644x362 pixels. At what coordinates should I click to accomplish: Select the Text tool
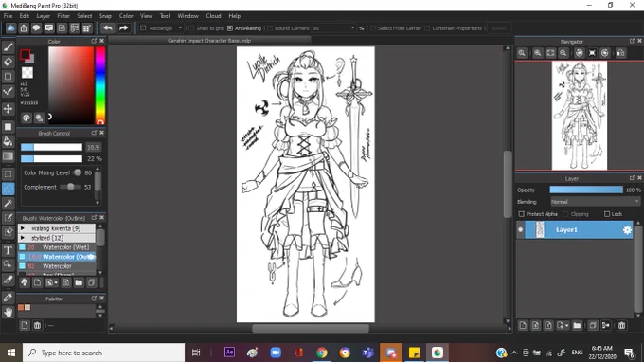point(8,250)
